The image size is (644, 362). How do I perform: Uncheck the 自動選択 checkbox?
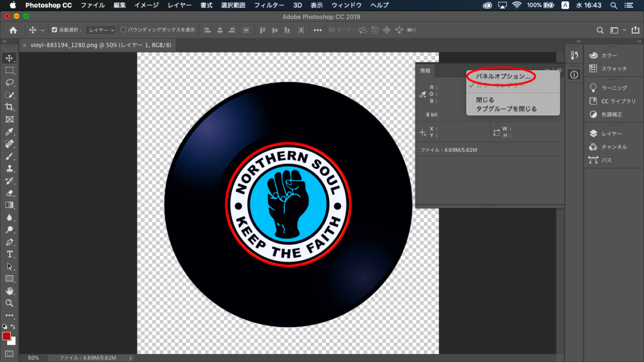[x=54, y=30]
